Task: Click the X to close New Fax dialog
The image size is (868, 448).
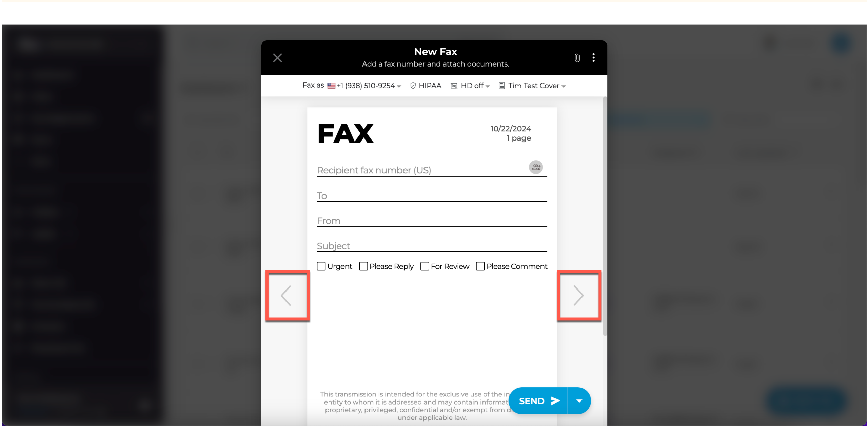Action: click(x=277, y=57)
